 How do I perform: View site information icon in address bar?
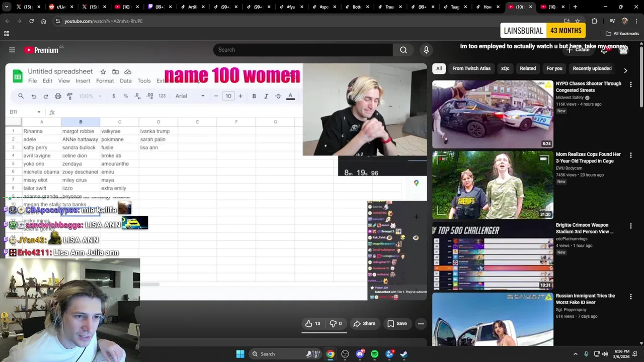[58, 21]
